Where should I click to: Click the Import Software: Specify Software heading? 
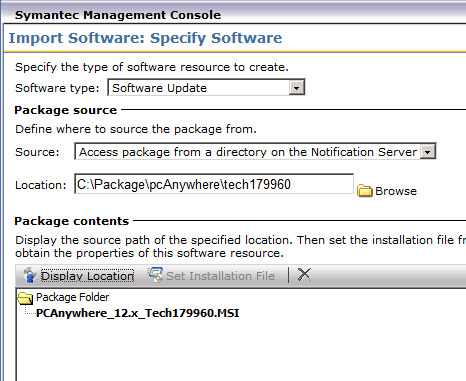tap(145, 38)
